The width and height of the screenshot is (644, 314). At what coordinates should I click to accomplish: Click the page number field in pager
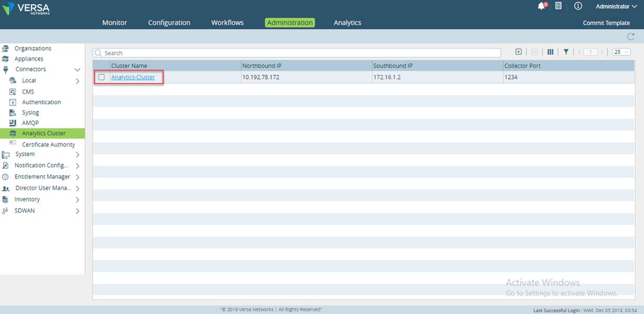pos(591,52)
